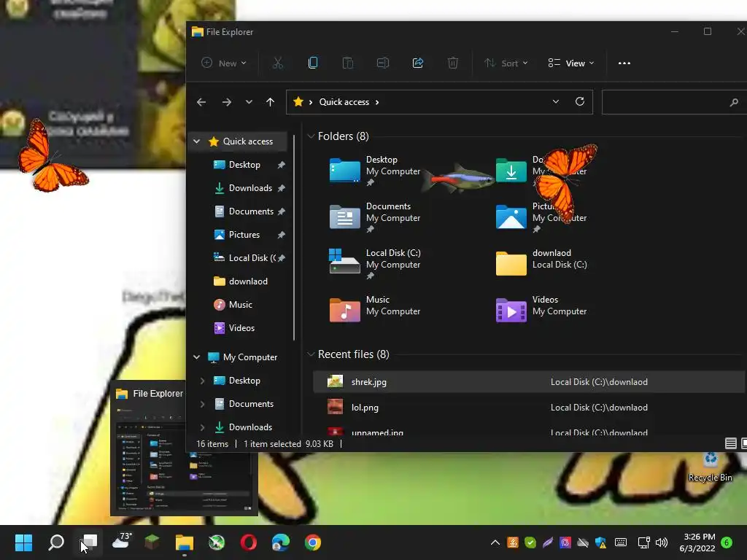Switch to details view icon in status bar
This screenshot has width=747, height=560.
pos(730,443)
